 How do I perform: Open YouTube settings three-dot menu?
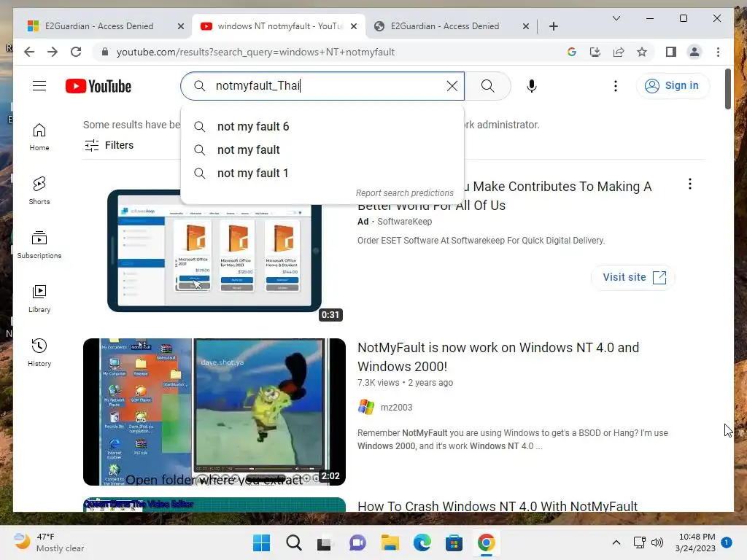[616, 86]
